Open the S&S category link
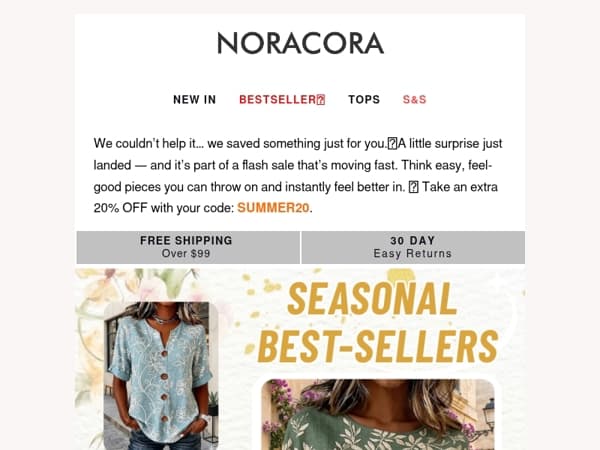 414,99
